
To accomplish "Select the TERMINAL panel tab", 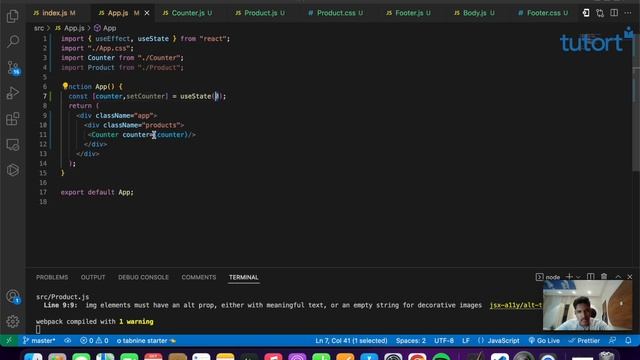I will point(244,277).
